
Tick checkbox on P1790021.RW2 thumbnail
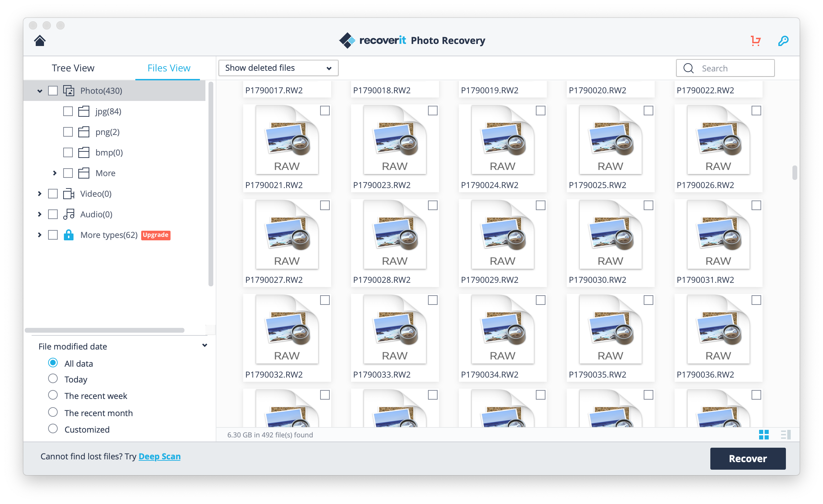(x=325, y=111)
